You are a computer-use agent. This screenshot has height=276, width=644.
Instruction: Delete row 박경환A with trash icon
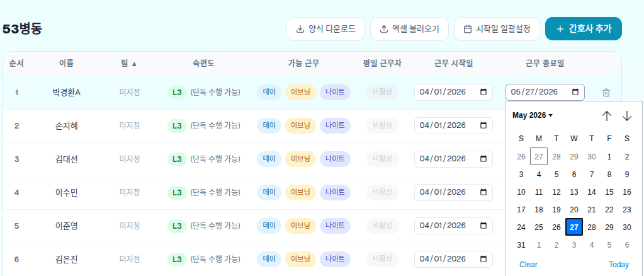(x=606, y=93)
